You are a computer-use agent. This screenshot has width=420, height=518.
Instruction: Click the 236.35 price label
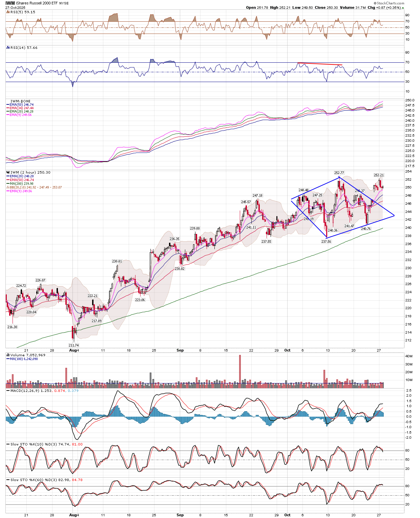(174, 239)
